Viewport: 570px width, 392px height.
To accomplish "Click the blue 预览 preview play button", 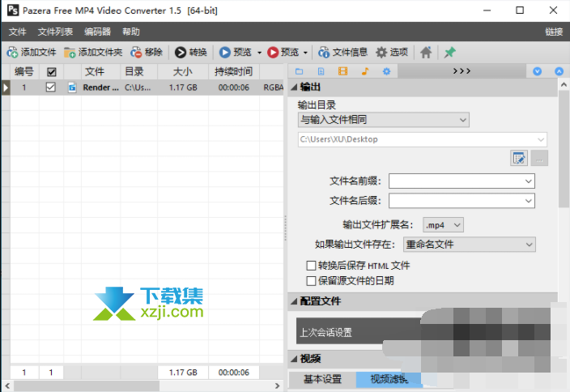I will coord(235,53).
